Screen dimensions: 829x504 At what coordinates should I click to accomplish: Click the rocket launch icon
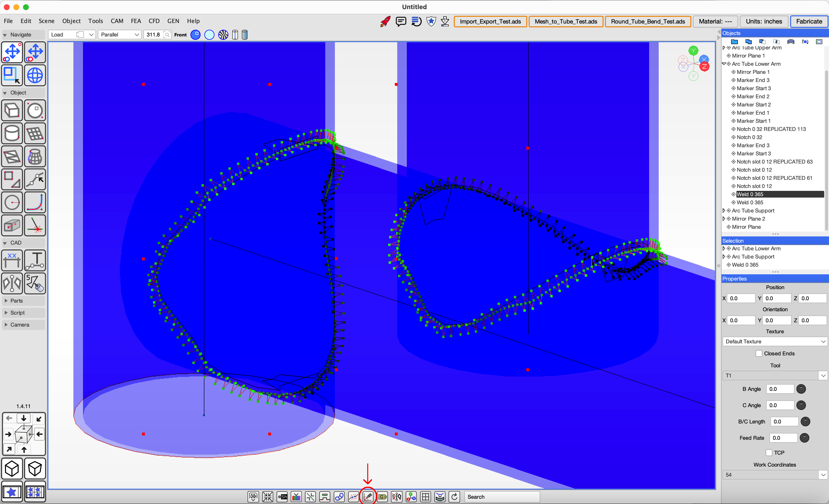[x=385, y=22]
